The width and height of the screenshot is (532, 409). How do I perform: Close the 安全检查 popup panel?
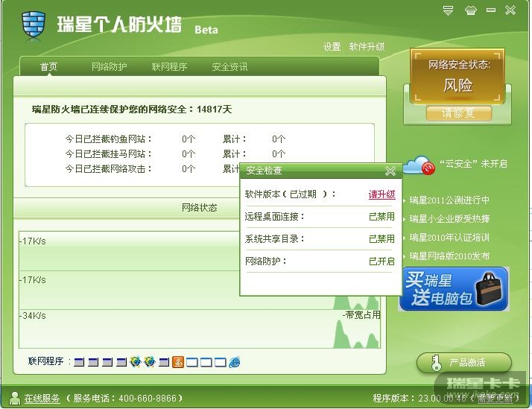pyautogui.click(x=390, y=171)
